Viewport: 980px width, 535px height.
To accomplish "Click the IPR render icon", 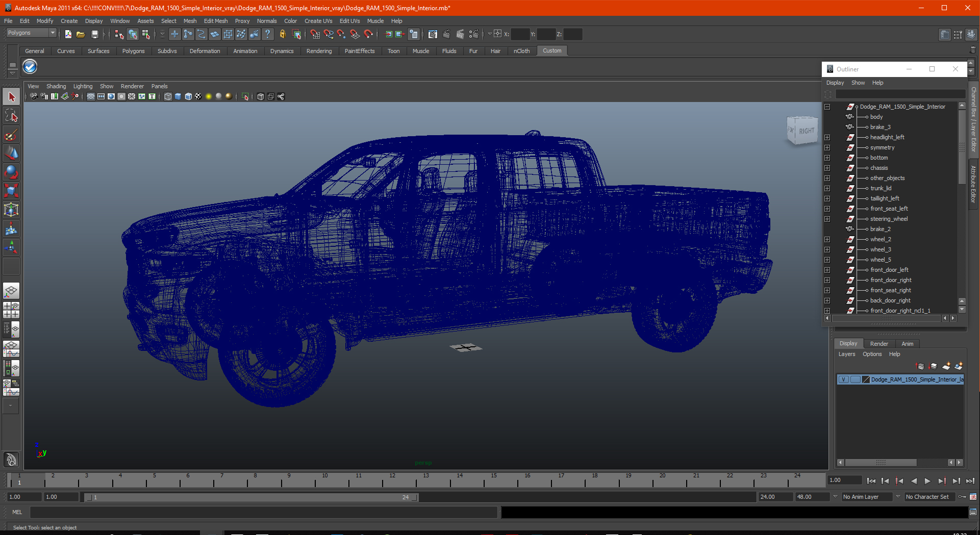I will tap(460, 34).
